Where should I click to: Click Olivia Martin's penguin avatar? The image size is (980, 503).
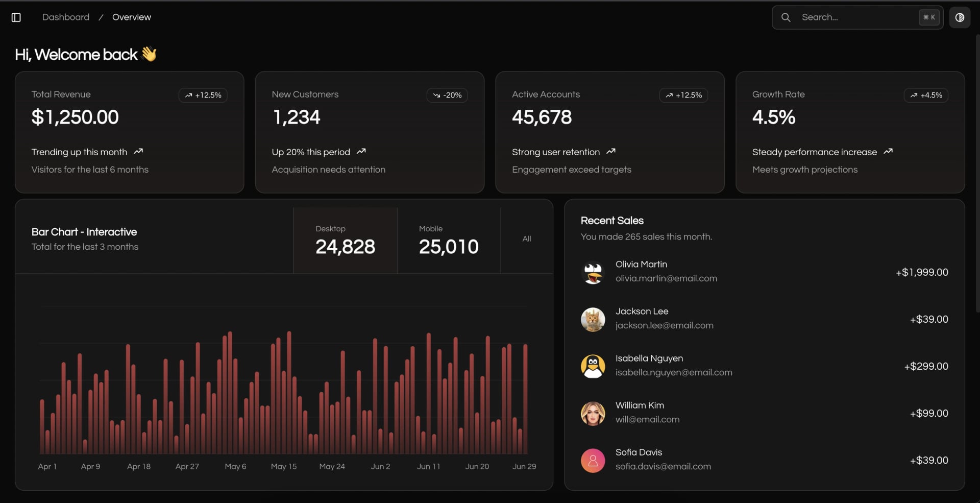[x=593, y=272]
